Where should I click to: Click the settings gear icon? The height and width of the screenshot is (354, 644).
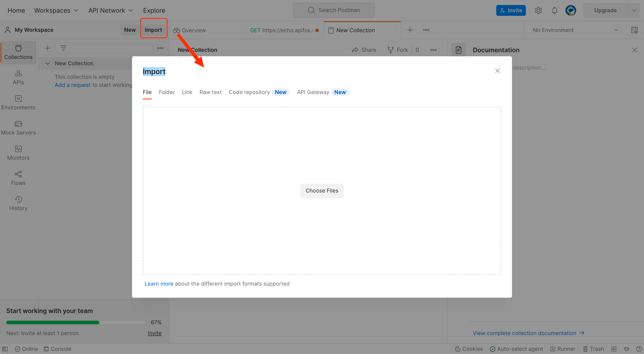click(x=538, y=10)
